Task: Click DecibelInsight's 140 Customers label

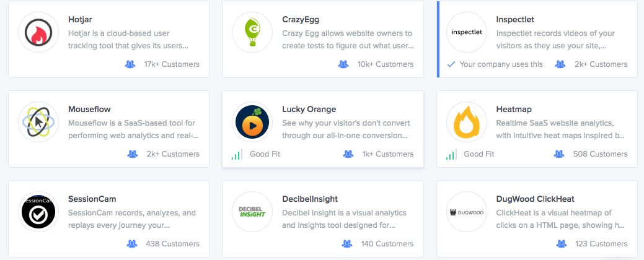Action: coord(387,244)
